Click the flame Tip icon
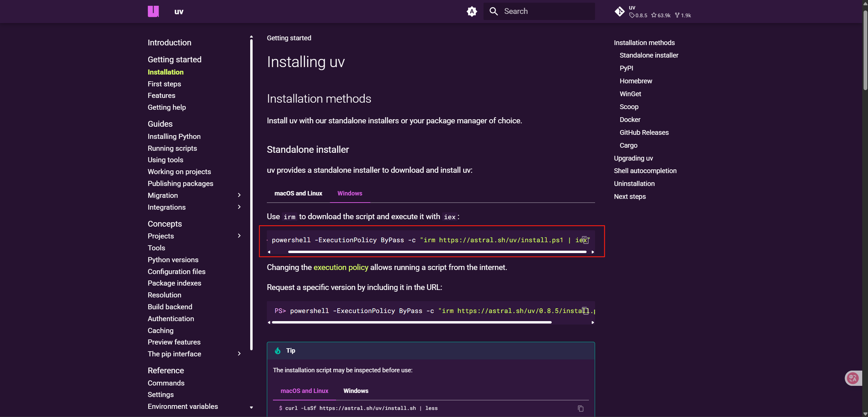The image size is (868, 417). [278, 351]
